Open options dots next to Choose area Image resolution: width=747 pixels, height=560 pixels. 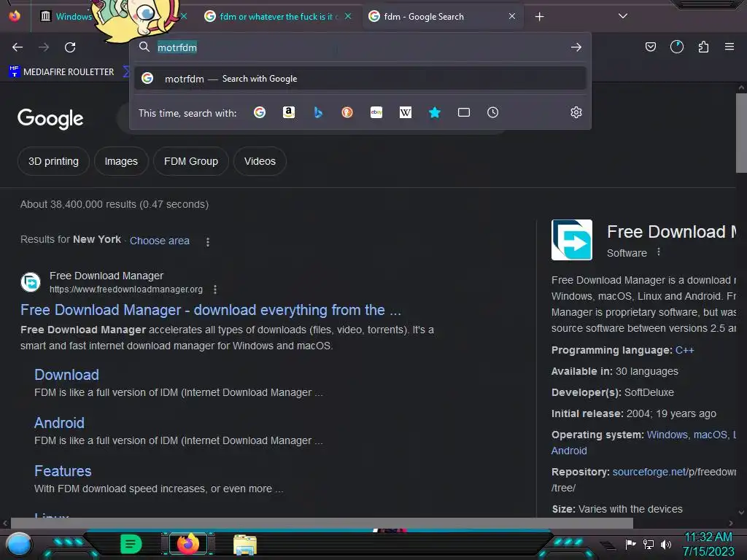pyautogui.click(x=208, y=242)
